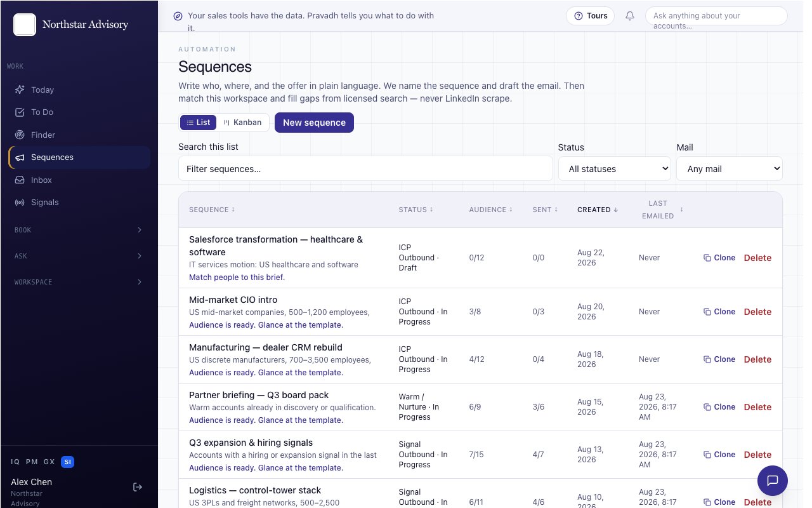Click Audience is ready link under Mid-market CIO

[x=266, y=325]
